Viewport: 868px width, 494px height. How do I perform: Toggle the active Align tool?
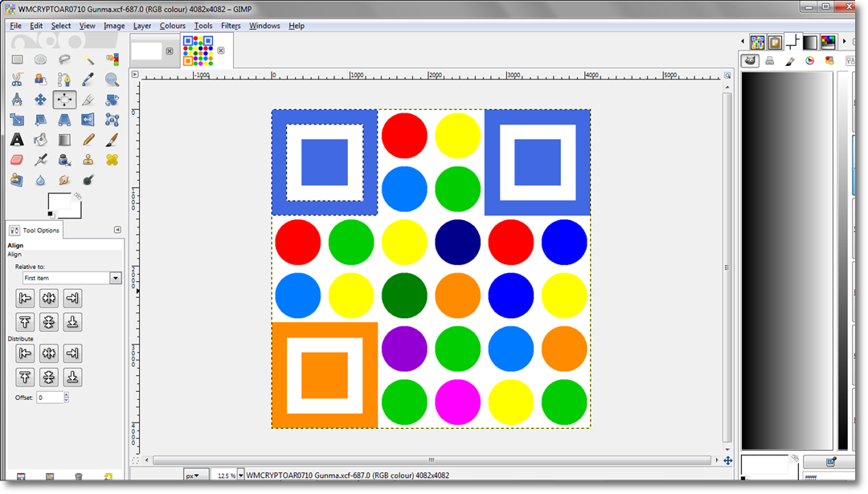tap(64, 100)
